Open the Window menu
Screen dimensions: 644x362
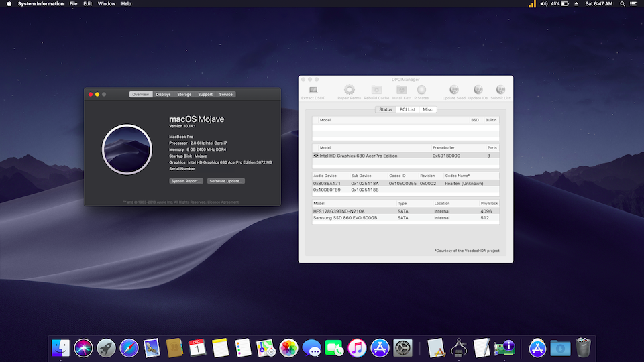pos(106,4)
